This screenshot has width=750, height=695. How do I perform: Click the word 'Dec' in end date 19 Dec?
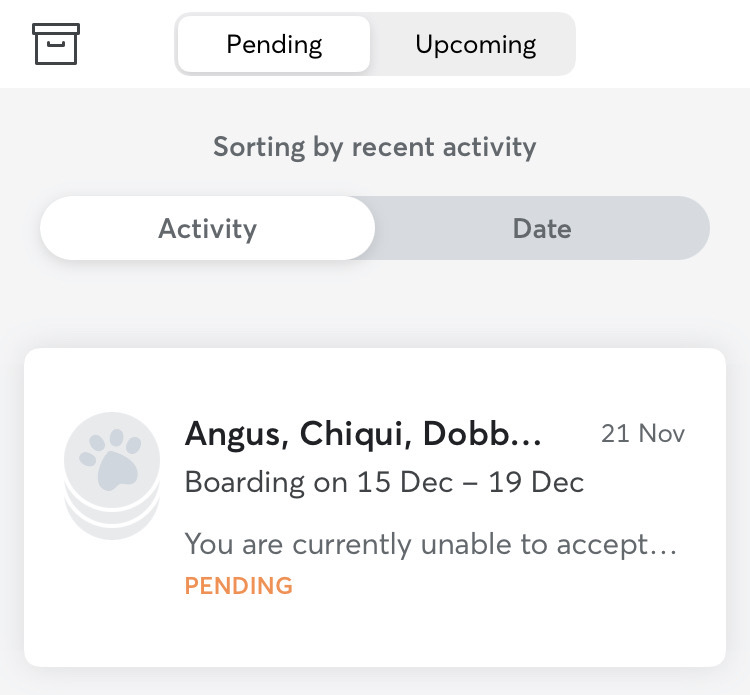(558, 482)
